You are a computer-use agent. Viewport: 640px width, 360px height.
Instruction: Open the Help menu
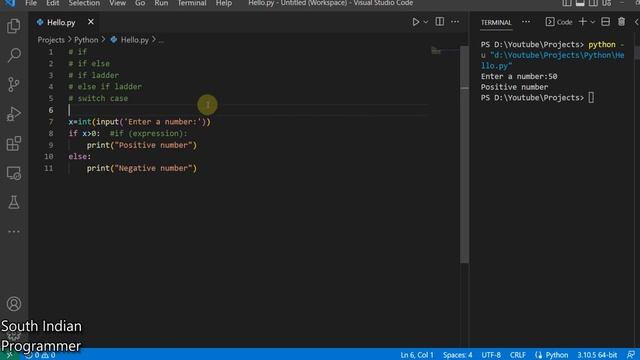click(x=224, y=3)
